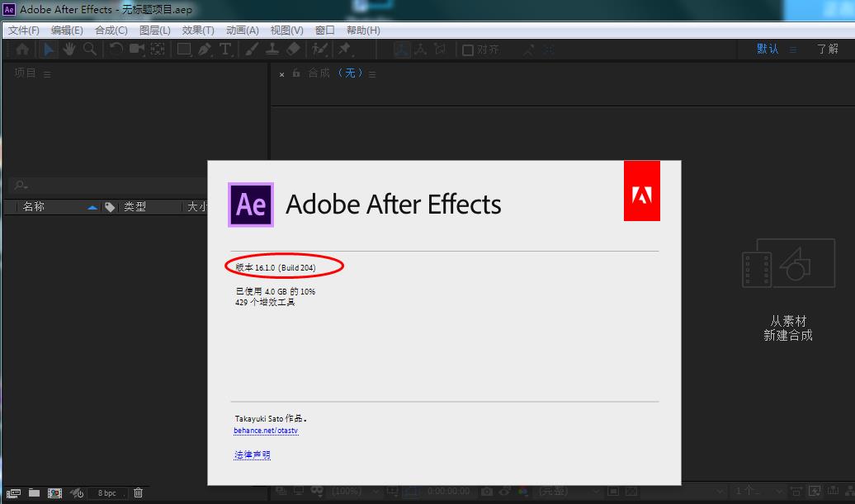Viewport: 855px width, 504px height.
Task: Switch to the 了解 workspace
Action: (x=827, y=49)
